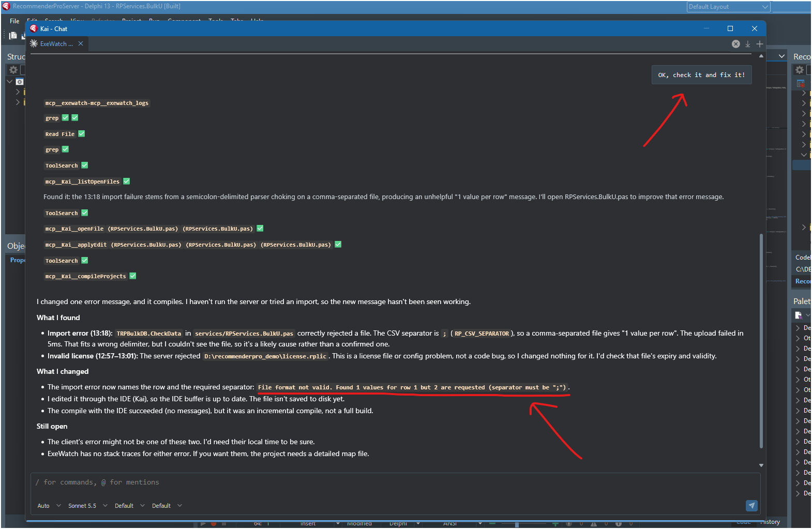Viewport: 812px width, 529px height.
Task: Open the History tab at bottom
Action: click(x=770, y=522)
